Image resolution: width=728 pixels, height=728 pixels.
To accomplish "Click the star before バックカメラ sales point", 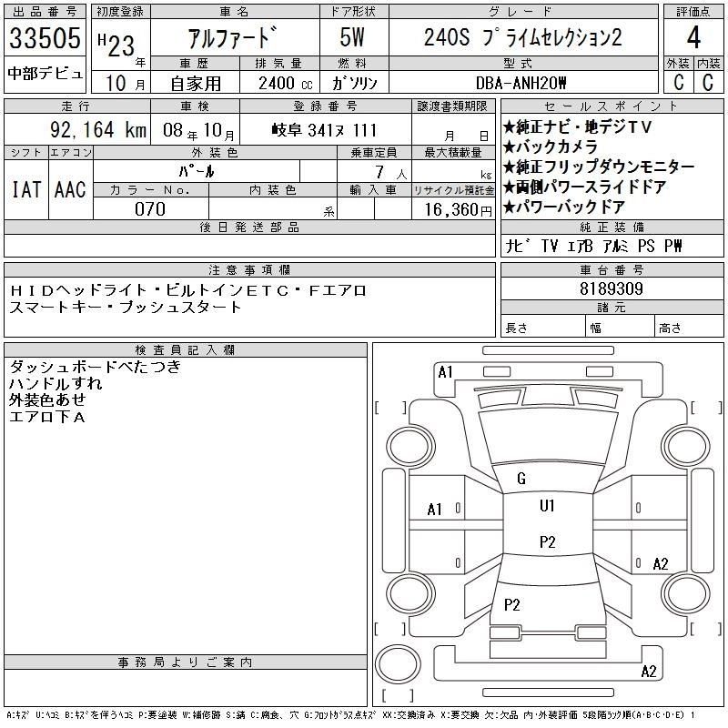I will click(x=510, y=147).
